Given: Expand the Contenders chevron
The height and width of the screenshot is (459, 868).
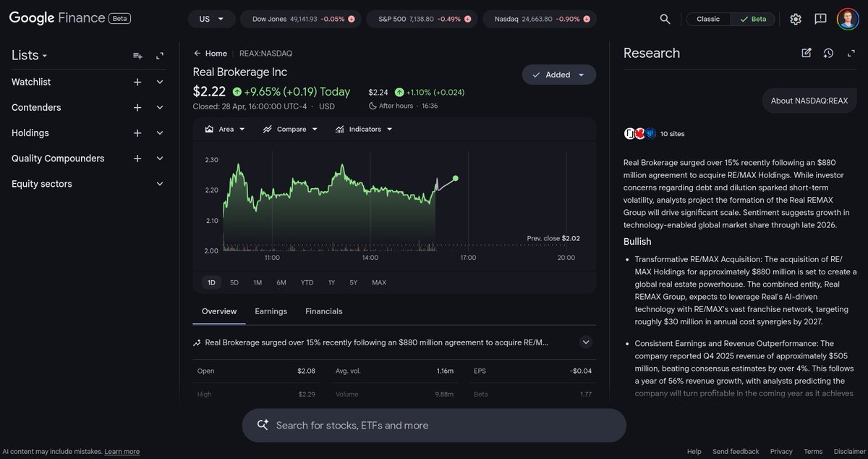Looking at the screenshot, I should tap(160, 108).
